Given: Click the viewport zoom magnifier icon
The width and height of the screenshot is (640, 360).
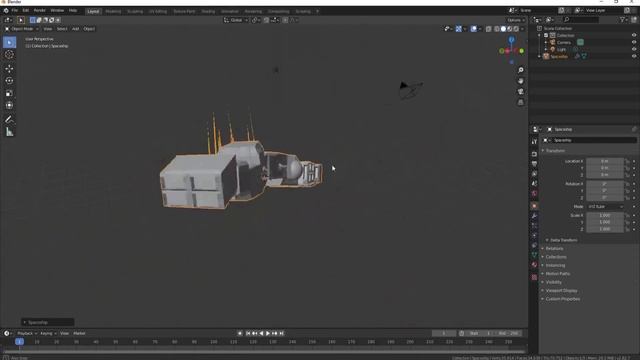Looking at the screenshot, I should [521, 70].
